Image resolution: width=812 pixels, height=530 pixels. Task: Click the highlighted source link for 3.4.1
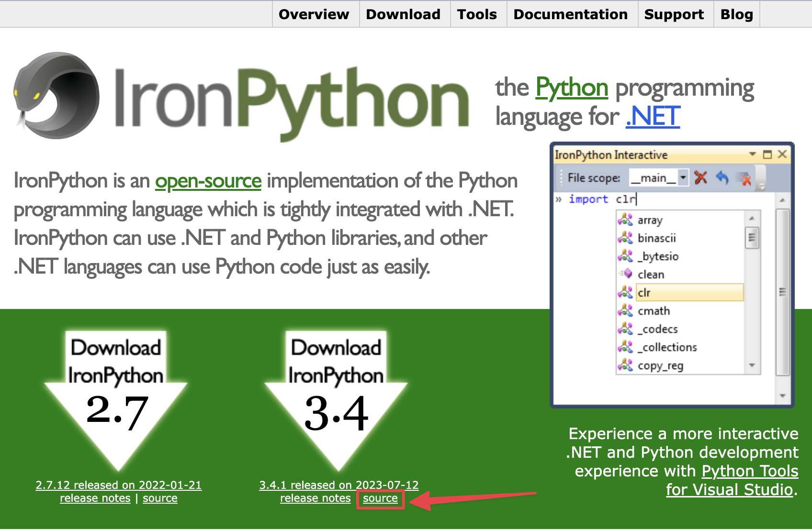[x=380, y=498]
